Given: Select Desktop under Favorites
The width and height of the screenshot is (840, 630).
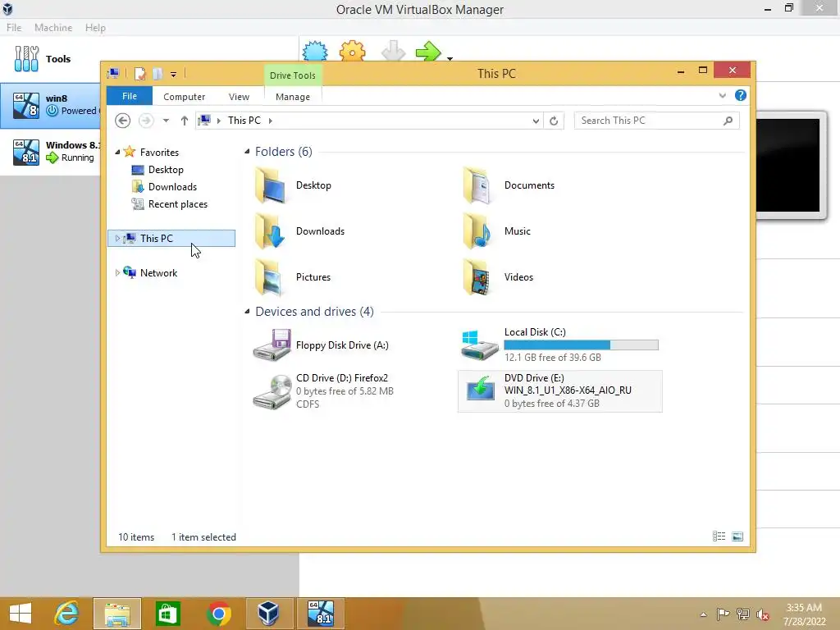Looking at the screenshot, I should coord(166,170).
